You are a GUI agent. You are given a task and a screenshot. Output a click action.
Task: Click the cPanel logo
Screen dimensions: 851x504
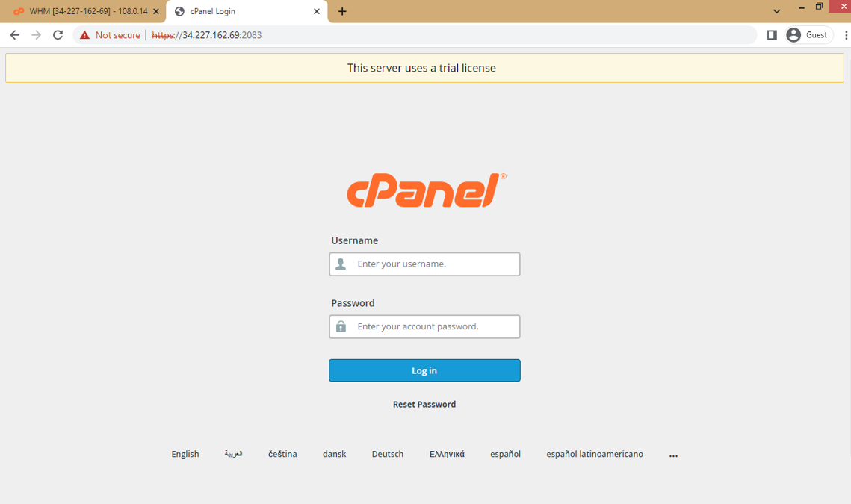(427, 190)
